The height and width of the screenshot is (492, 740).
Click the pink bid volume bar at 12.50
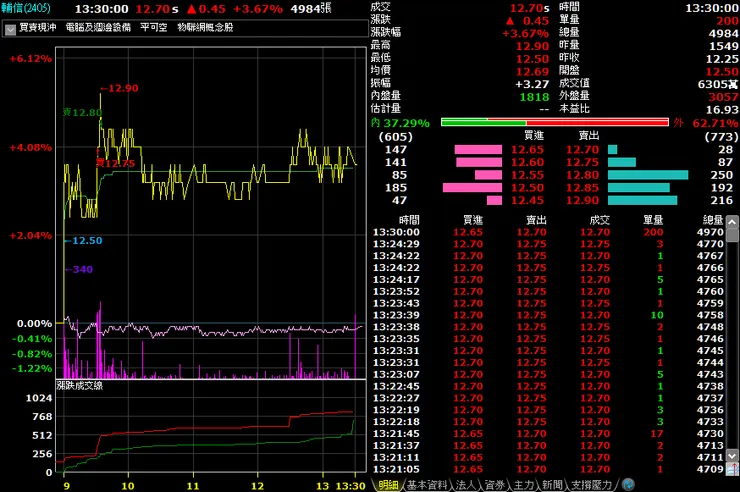point(472,188)
